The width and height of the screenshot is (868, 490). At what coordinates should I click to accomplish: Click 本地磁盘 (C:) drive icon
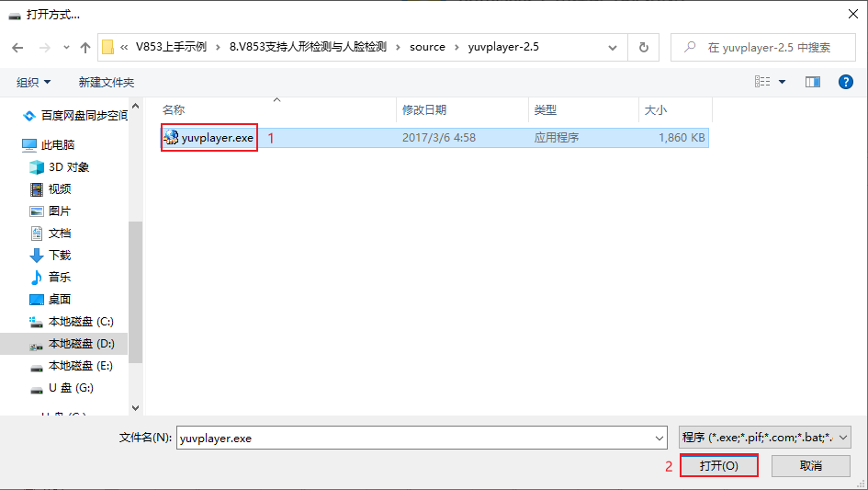[36, 322]
